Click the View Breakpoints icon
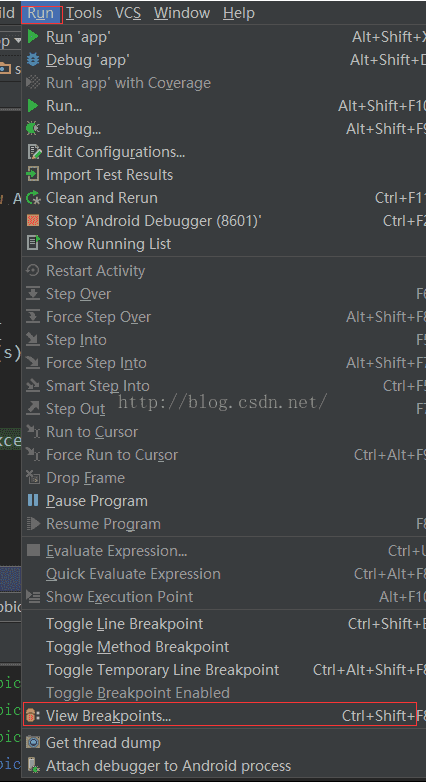This screenshot has width=426, height=782. (x=31, y=716)
